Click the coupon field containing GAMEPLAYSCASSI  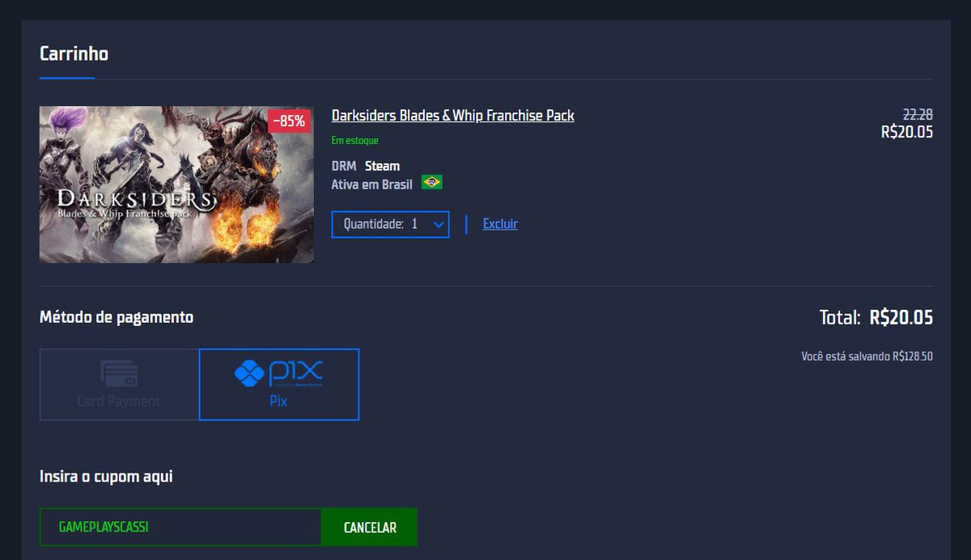pos(180,527)
